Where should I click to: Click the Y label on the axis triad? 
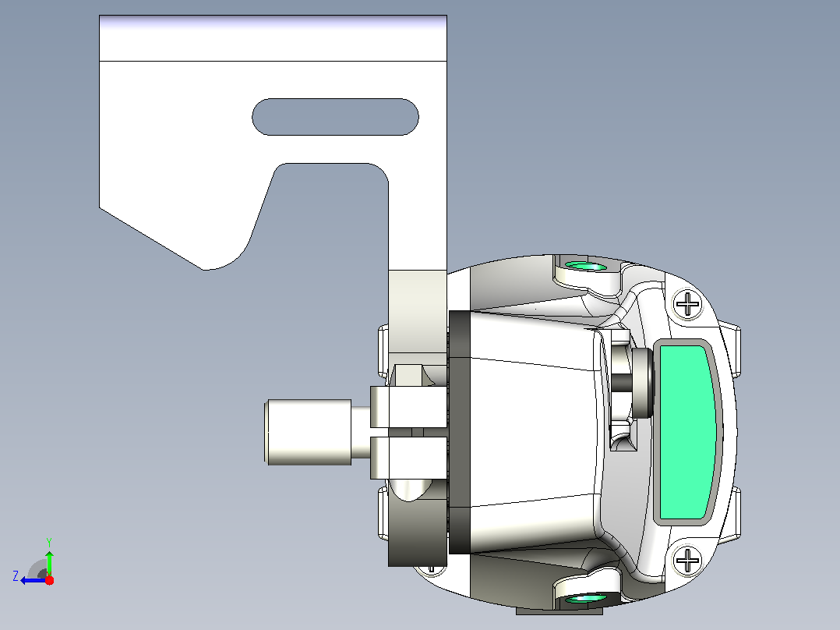coord(49,542)
